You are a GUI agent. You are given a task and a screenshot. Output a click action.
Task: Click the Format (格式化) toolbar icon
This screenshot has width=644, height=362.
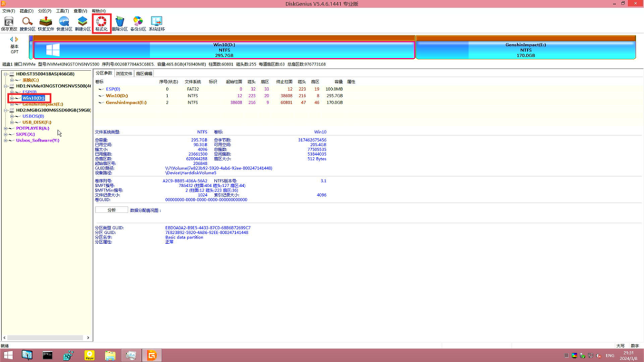pos(101,23)
